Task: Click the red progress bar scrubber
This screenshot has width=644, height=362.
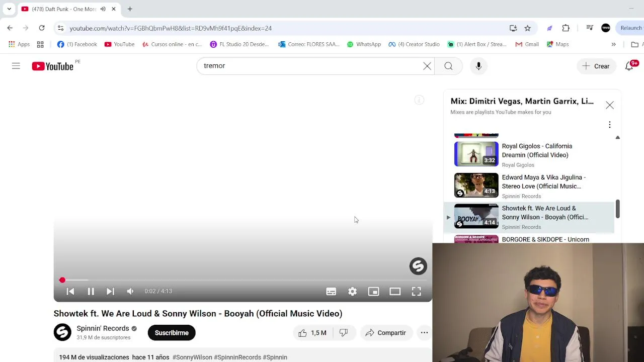Action: tap(62, 280)
